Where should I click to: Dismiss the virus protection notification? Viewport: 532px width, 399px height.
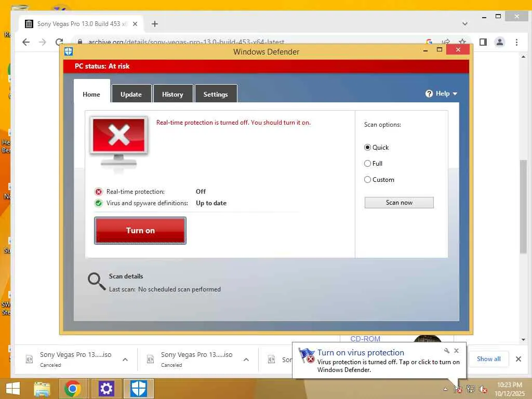[x=456, y=351]
